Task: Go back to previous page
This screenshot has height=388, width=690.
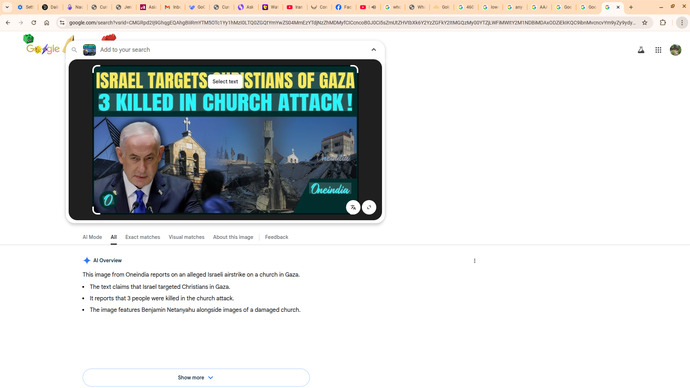Action: (x=8, y=22)
